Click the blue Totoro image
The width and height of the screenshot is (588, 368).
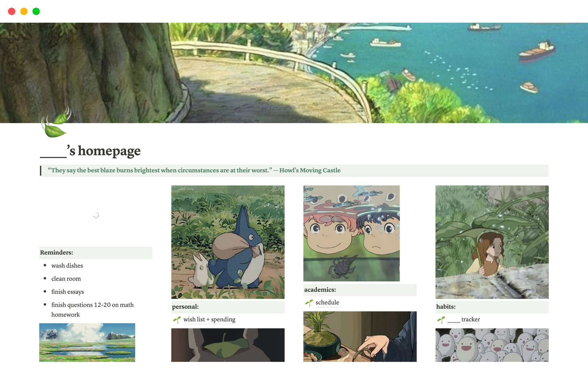coord(228,242)
